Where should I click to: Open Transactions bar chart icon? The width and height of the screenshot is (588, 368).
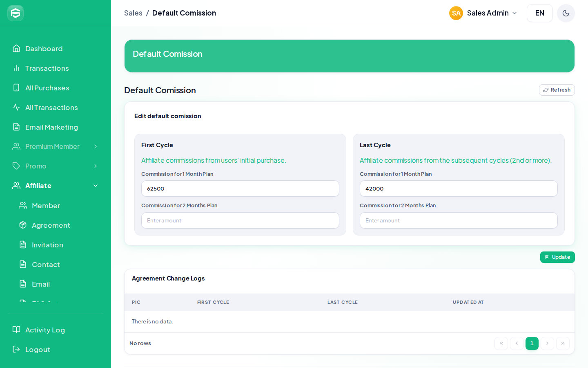(x=16, y=68)
